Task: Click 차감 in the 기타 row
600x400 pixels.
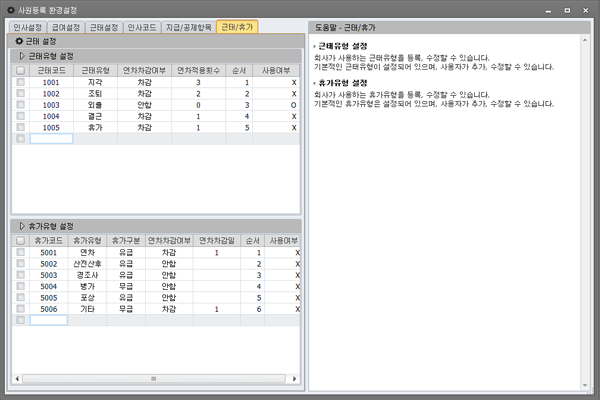Action: click(x=169, y=309)
